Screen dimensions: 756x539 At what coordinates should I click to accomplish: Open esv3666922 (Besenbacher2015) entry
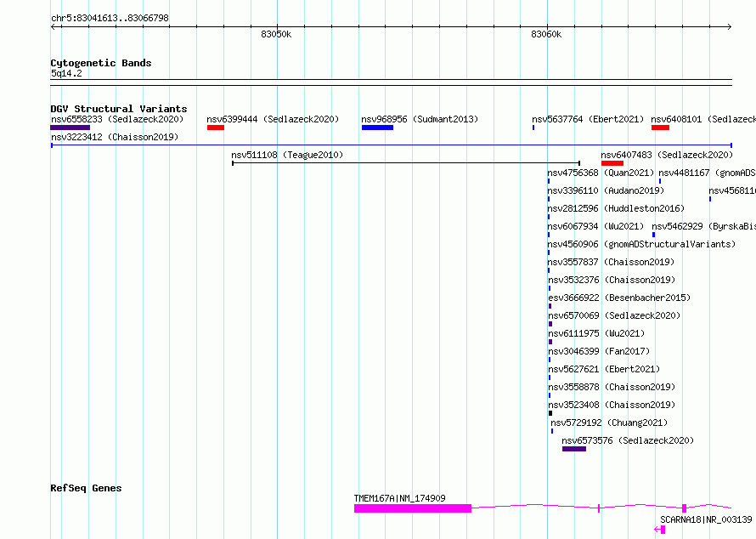point(619,298)
